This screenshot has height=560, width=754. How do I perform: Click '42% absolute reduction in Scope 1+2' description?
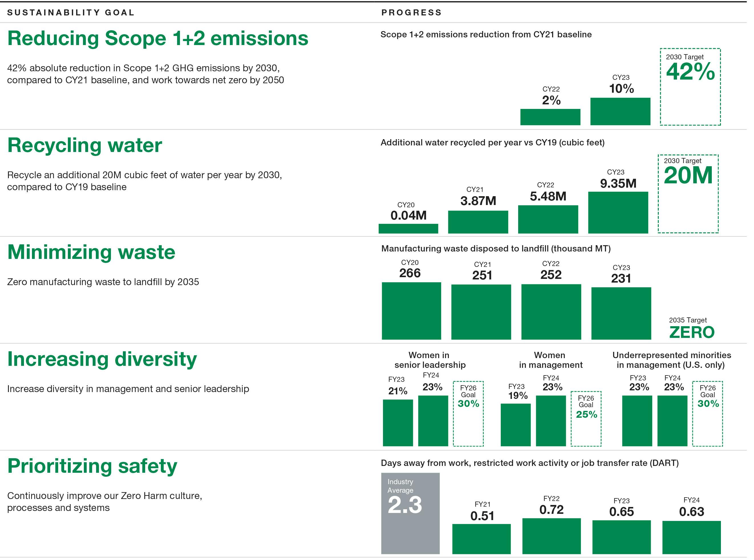[145, 74]
